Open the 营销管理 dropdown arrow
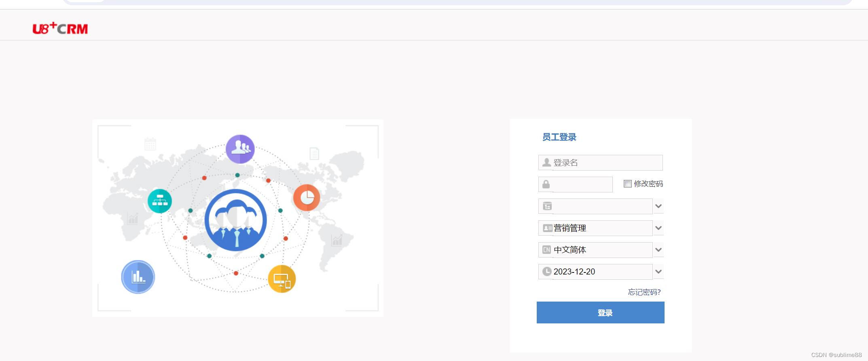 click(658, 228)
